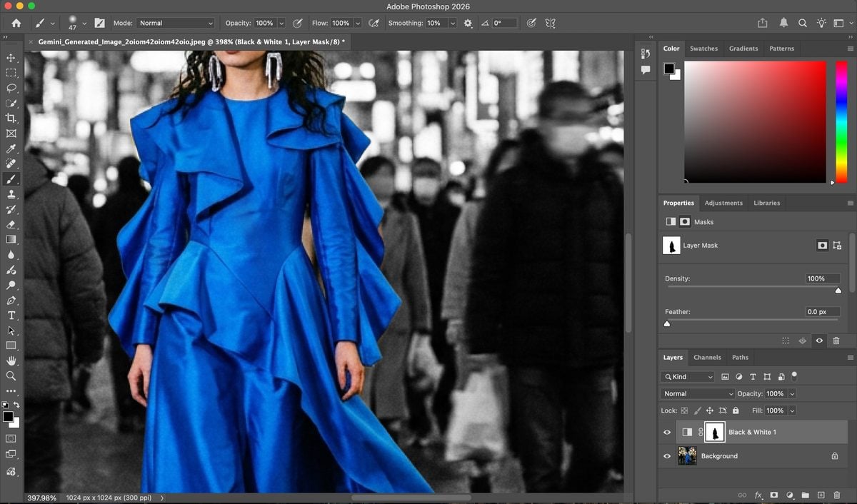Viewport: 857px width, 504px height.
Task: Open the layer blend mode Normal dropdown
Action: (x=698, y=393)
